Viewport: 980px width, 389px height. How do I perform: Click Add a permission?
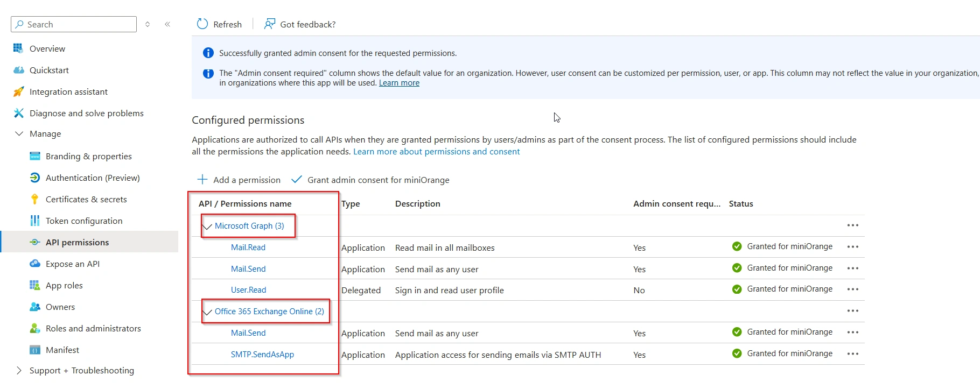239,180
